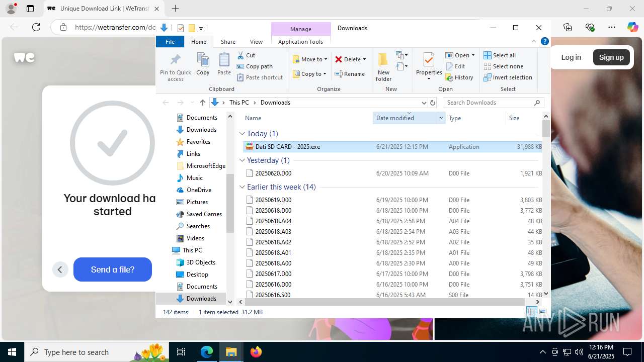Open Edge Settings and more menu

point(612,27)
